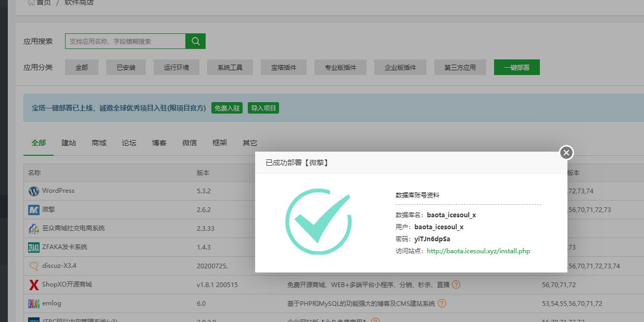Open help icon in ShopXO description
The image size is (644, 322).
click(x=456, y=284)
